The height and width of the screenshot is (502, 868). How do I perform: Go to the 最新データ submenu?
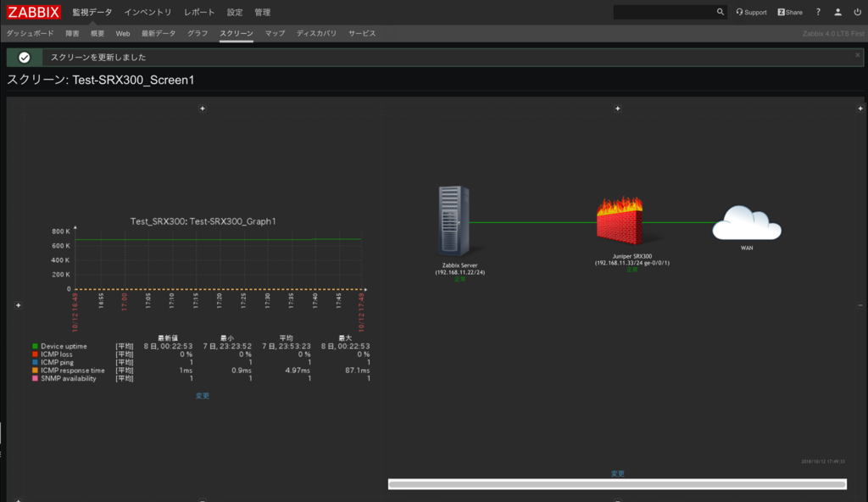click(x=159, y=33)
